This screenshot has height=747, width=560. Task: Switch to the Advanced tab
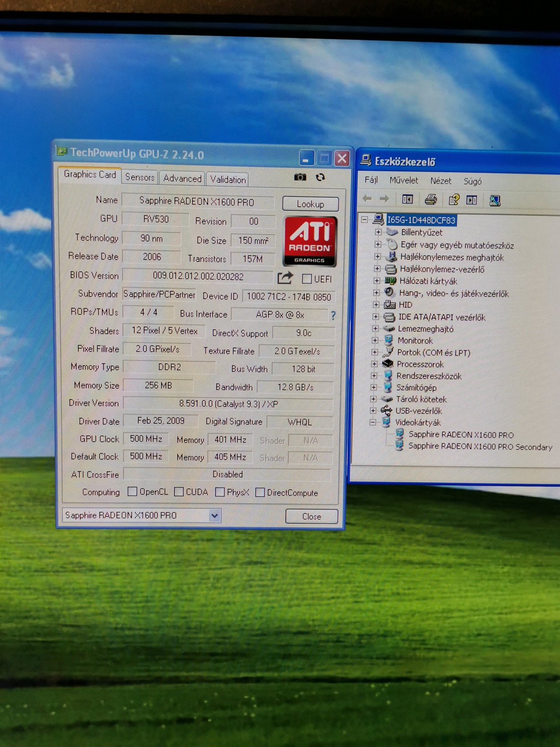(x=182, y=178)
